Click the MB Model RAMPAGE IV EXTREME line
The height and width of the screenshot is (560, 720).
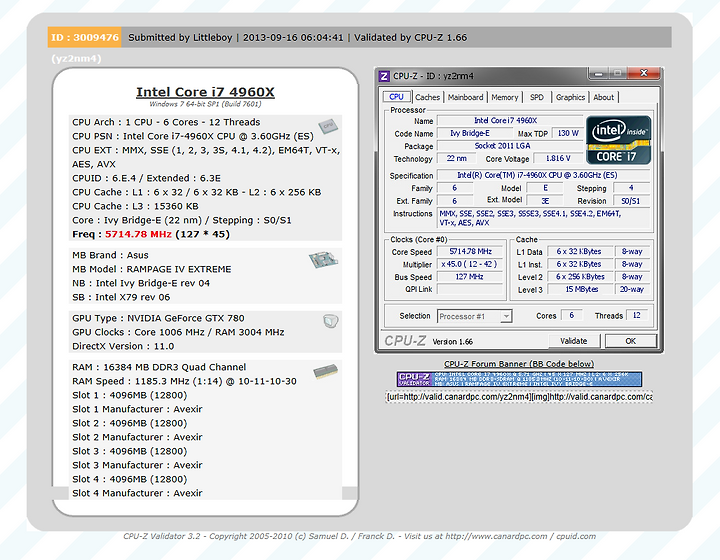pyautogui.click(x=152, y=269)
